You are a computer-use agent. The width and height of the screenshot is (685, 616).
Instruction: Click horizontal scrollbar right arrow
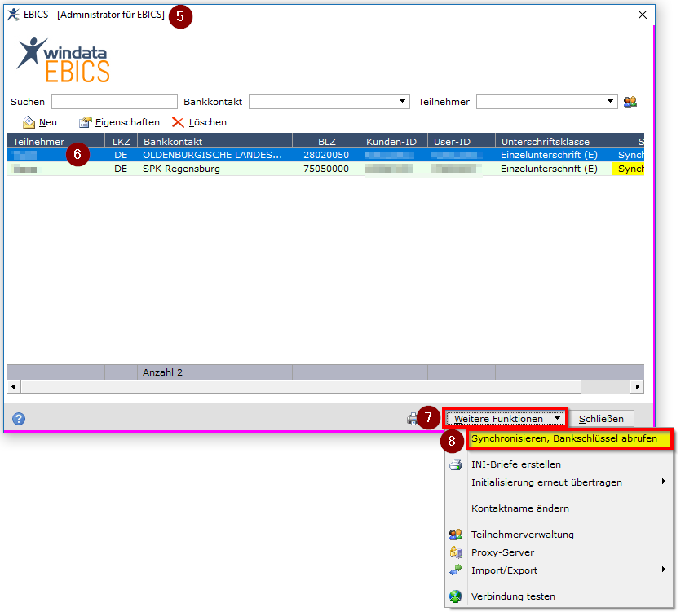pos(638,386)
